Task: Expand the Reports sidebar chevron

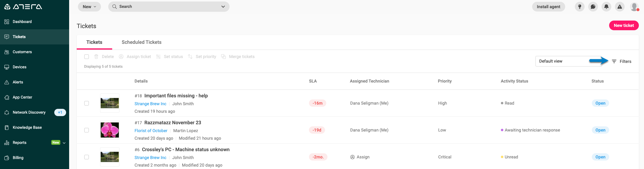Action: pos(64,143)
